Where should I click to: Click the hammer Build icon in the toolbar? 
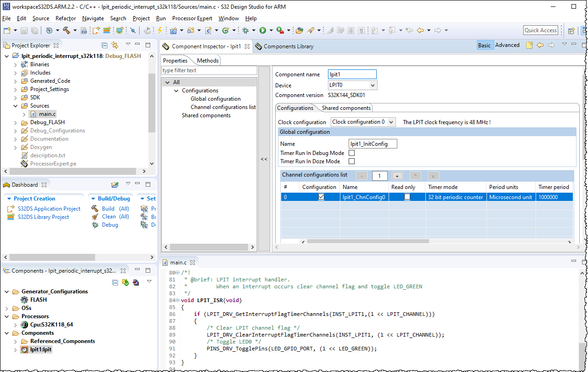67,30
